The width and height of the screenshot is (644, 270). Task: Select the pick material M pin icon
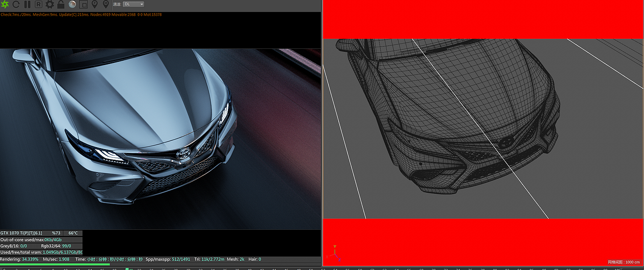[106, 5]
